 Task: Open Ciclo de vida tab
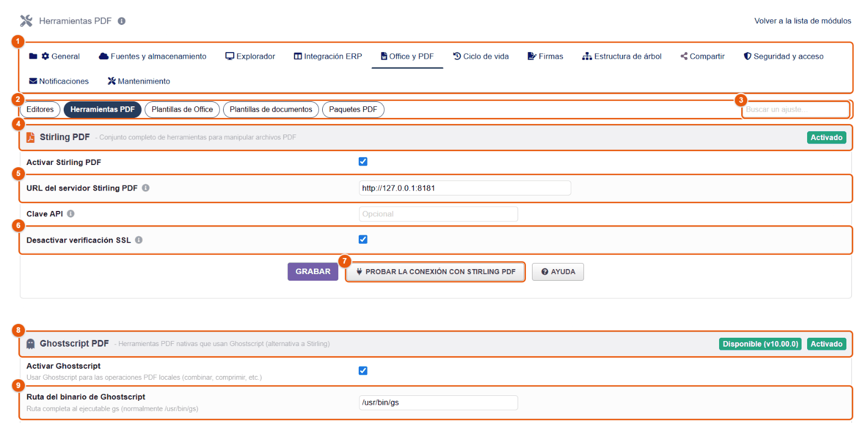click(481, 56)
